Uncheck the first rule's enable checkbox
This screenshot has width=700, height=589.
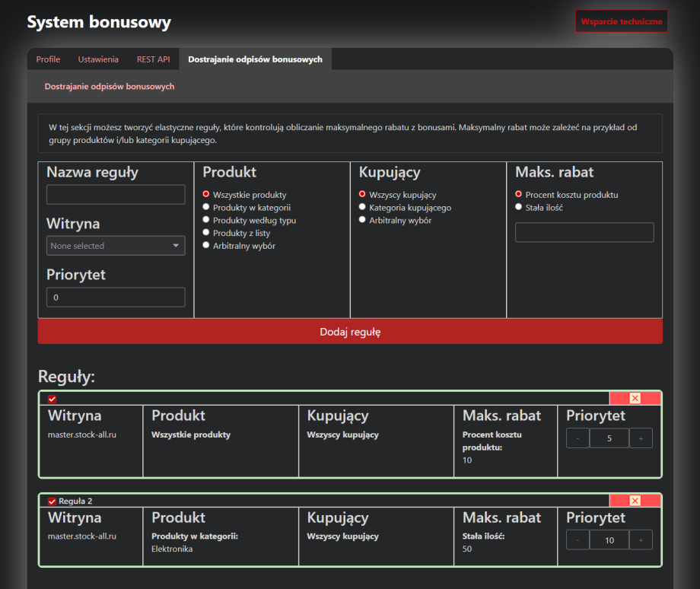click(x=52, y=399)
